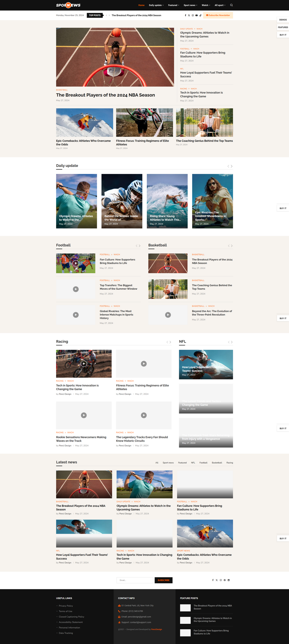Open the All sport dropdown menu
The height and width of the screenshot is (644, 289).
click(x=220, y=5)
